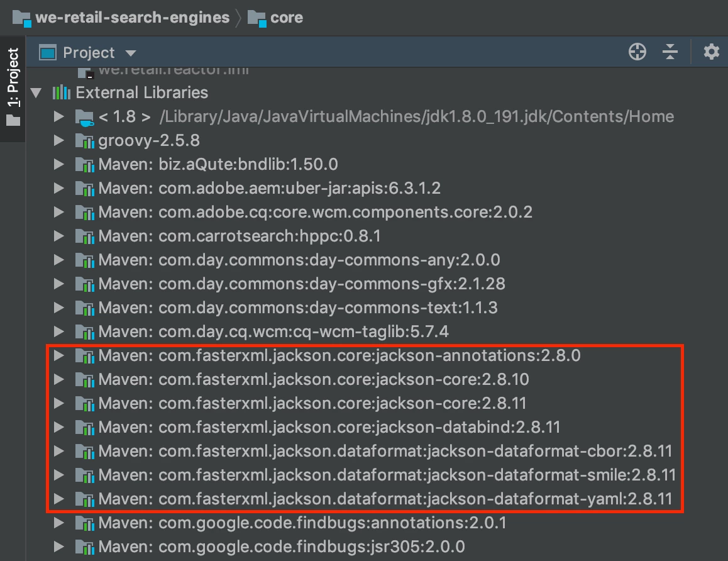Expand jackson-dataformat-cbor:2.8.11 node
Image resolution: width=728 pixels, height=561 pixels.
tap(58, 451)
